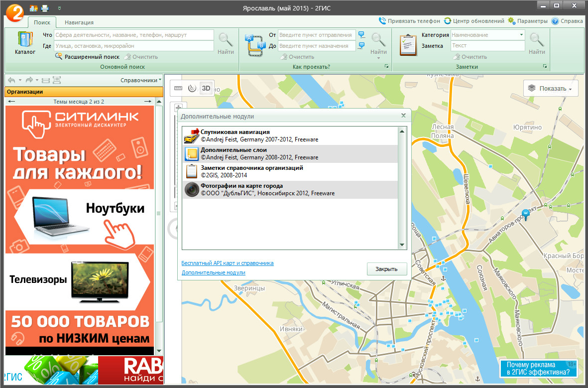Switch to the Навигация tab

point(79,22)
